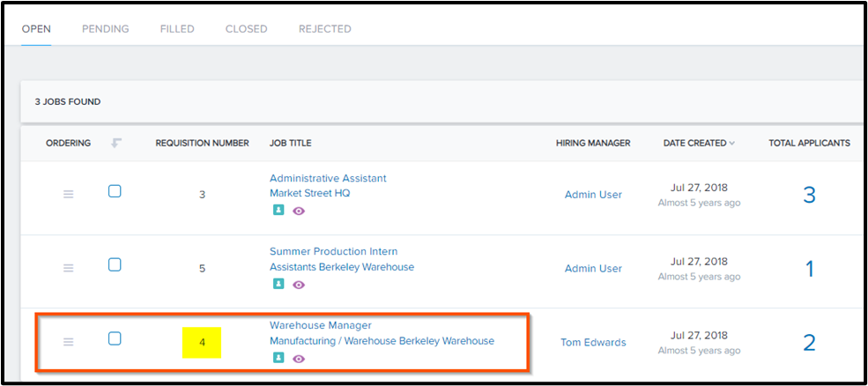Select the Summer Production Intern checkbox
Viewport: 868px width, 386px height.
pos(115,265)
